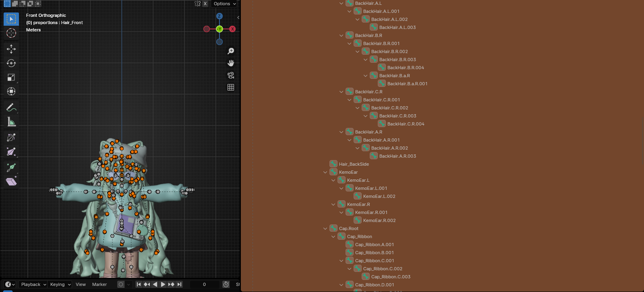Show the sidebar with the arrow

(238, 17)
